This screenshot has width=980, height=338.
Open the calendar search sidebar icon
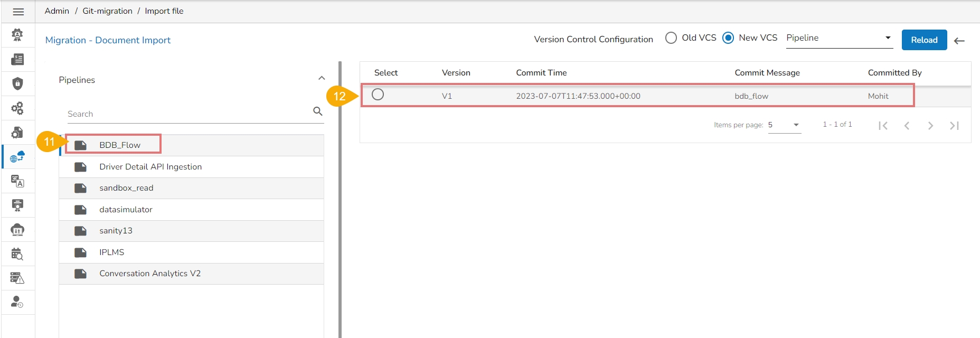(x=17, y=254)
